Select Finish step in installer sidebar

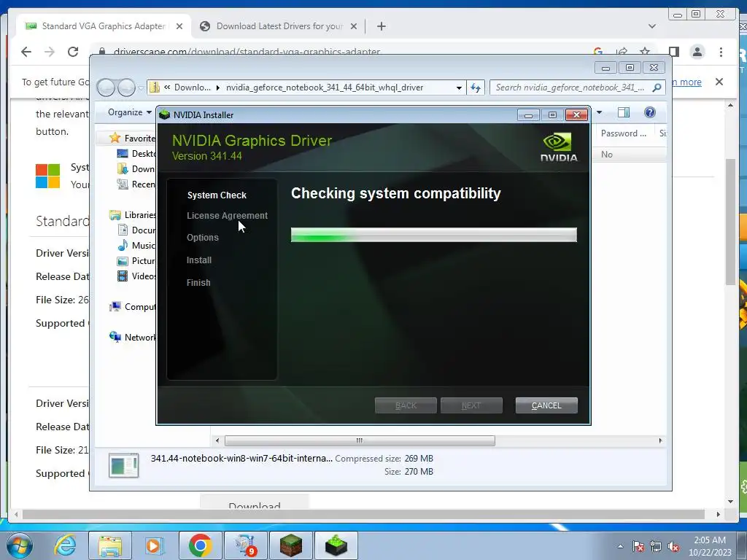coord(198,282)
